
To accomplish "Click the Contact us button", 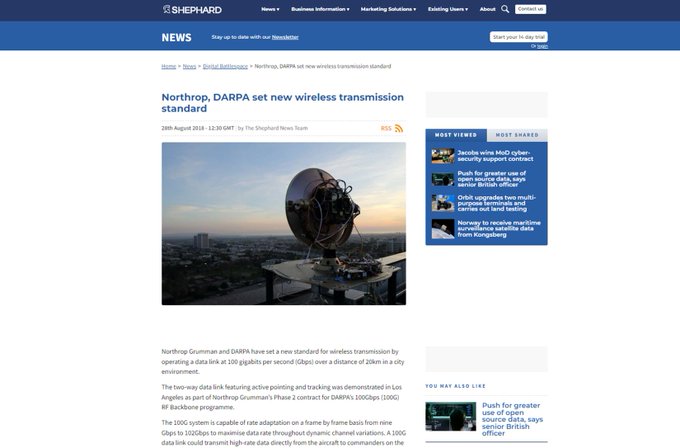I will 530,9.
